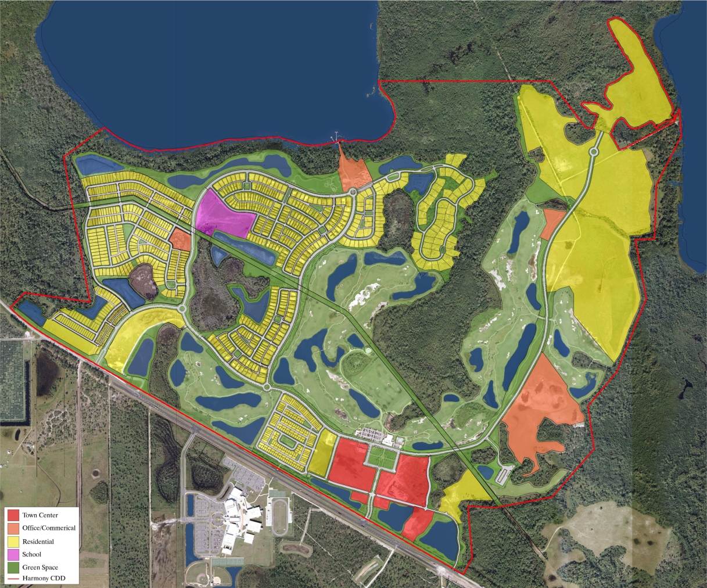Image resolution: width=707 pixels, height=588 pixels.
Task: Click the "School" legend label
Action: 32,554
